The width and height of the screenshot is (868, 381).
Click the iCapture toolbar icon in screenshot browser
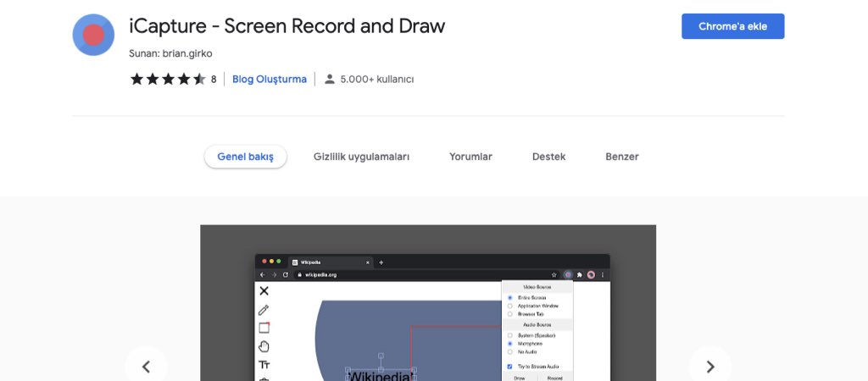pyautogui.click(x=567, y=275)
